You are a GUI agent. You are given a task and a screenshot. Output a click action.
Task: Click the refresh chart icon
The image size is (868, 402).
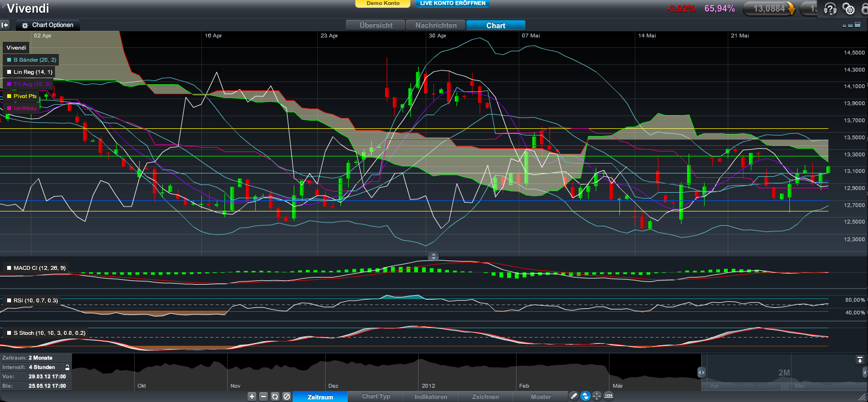pos(275,396)
